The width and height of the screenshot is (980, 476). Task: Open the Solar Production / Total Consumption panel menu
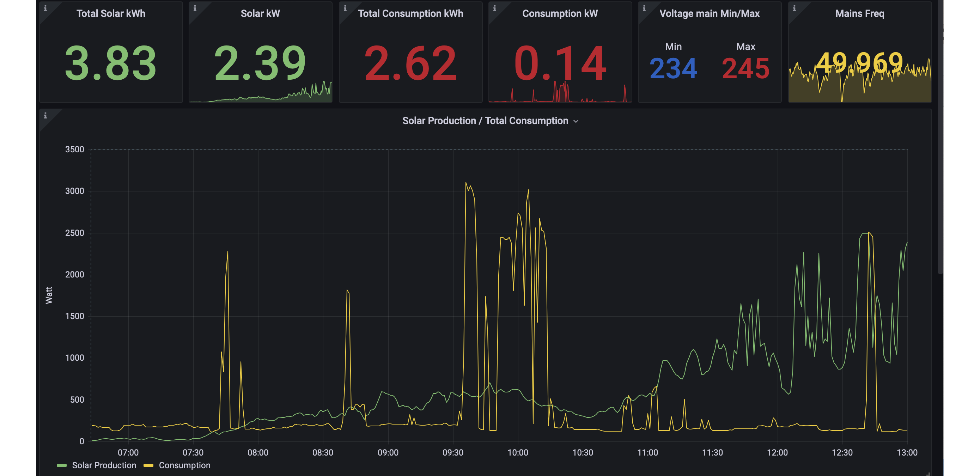click(485, 121)
